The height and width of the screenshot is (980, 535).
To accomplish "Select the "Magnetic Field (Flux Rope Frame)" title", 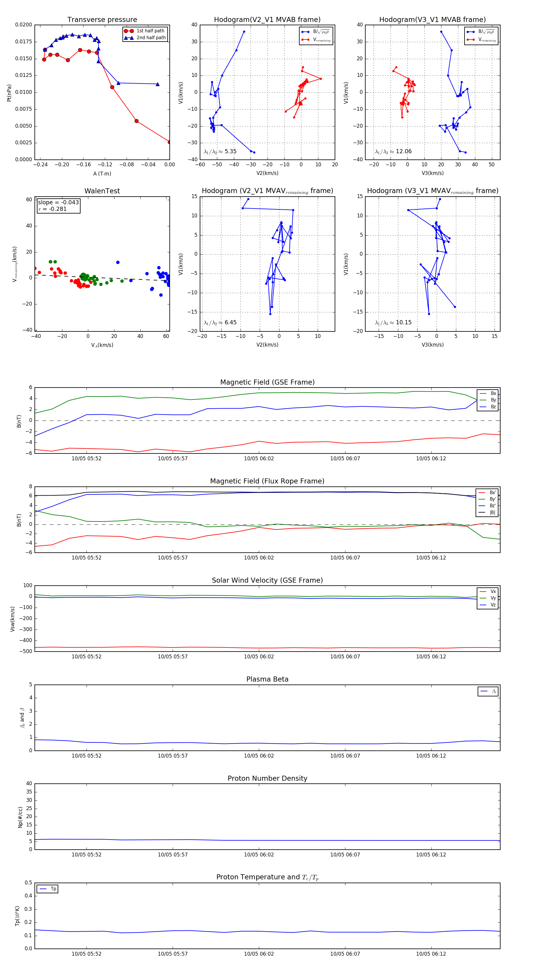I will [267, 481].
